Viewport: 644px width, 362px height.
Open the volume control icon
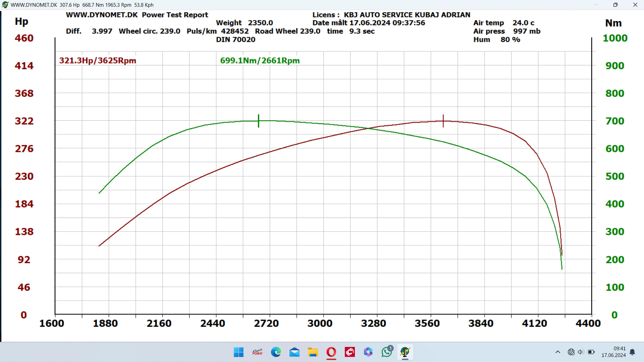tap(581, 352)
